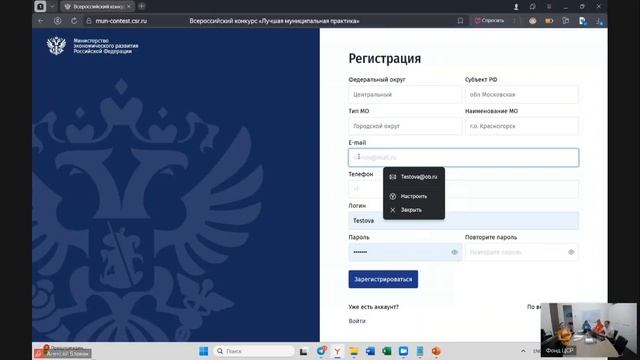Open the calculator-like taskbar icon
This screenshot has height=360, width=640.
(420, 351)
